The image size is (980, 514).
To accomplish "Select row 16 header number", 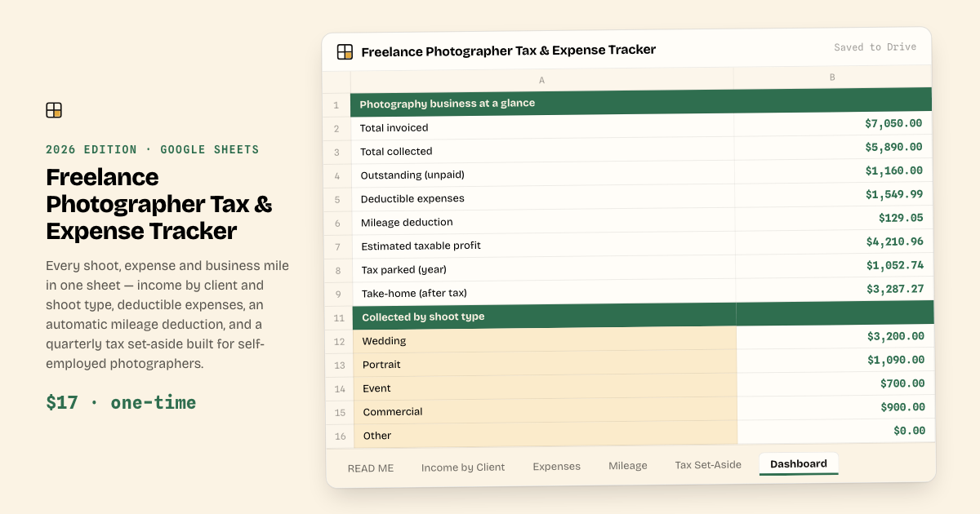I will click(x=340, y=436).
